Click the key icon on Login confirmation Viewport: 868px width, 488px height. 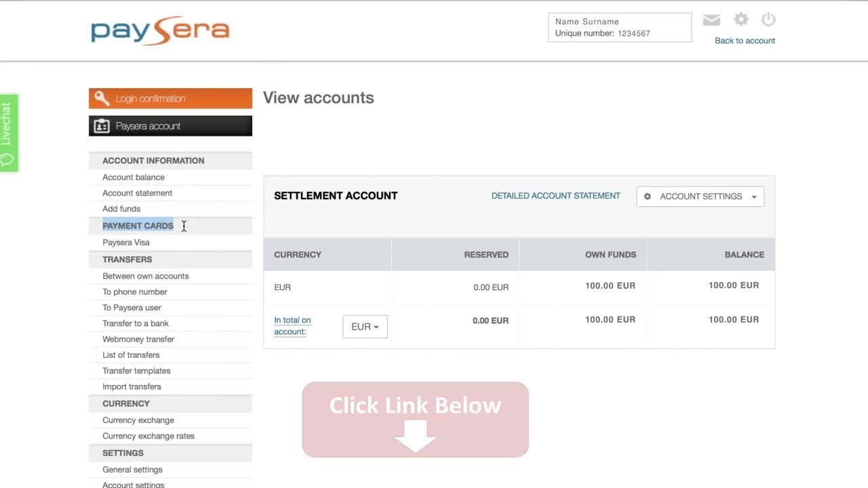pyautogui.click(x=102, y=98)
